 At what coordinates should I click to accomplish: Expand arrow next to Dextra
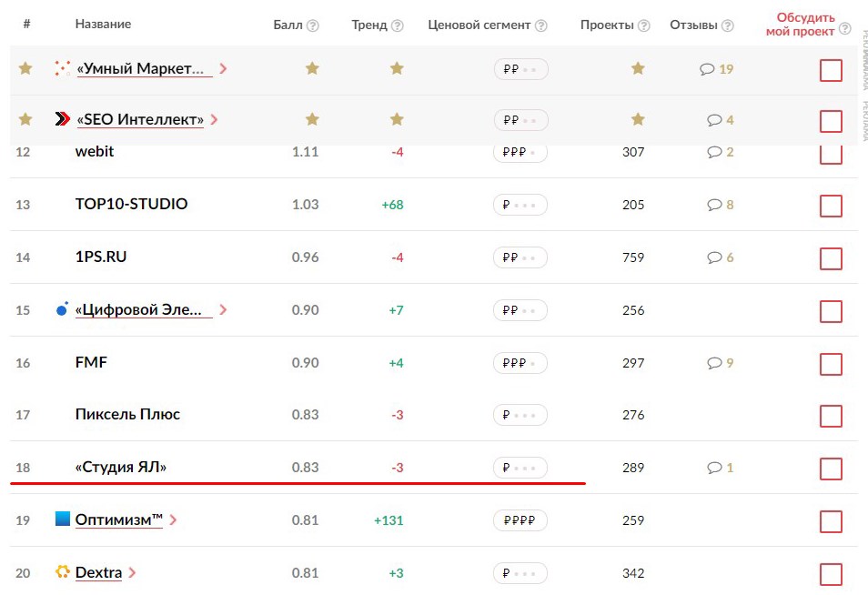[132, 572]
